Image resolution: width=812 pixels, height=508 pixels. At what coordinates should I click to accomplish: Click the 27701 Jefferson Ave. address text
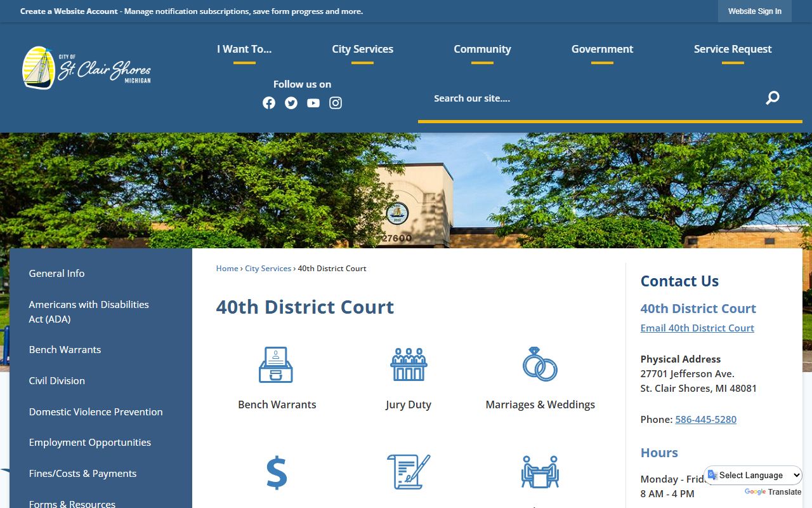[x=687, y=374]
